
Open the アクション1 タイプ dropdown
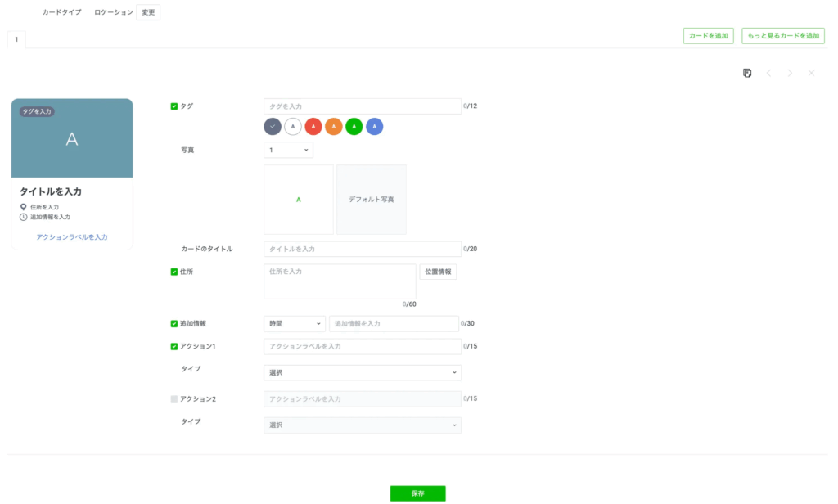tap(362, 373)
